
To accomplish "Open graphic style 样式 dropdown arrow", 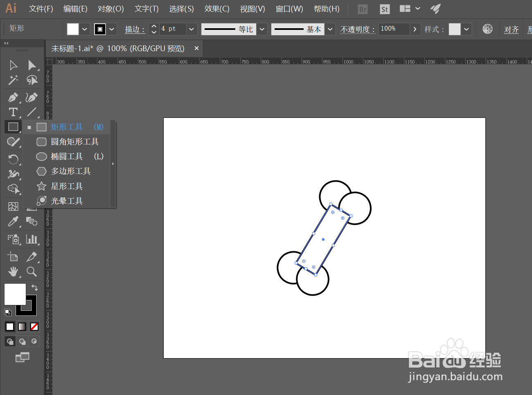I will click(466, 29).
